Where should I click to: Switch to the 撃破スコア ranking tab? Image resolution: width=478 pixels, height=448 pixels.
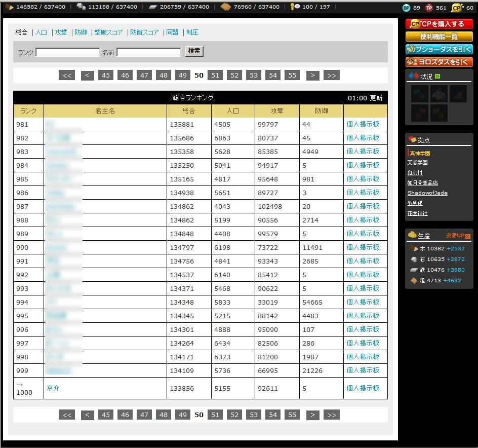108,32
